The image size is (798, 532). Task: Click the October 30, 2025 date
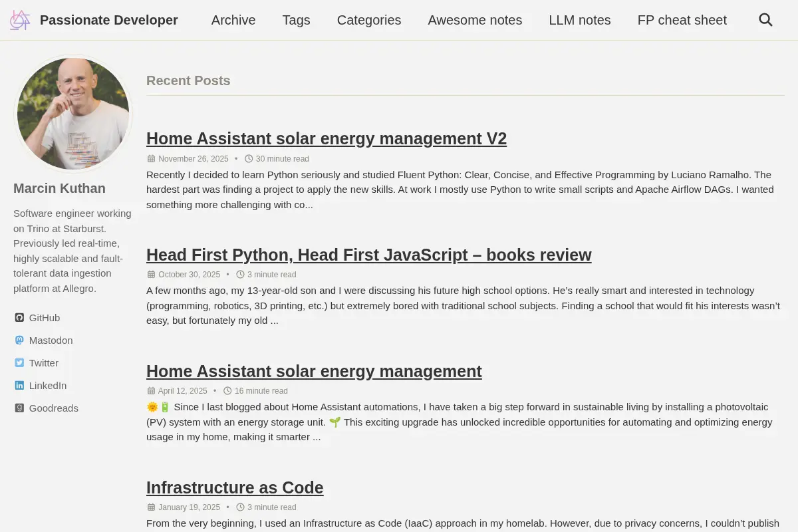(x=189, y=275)
